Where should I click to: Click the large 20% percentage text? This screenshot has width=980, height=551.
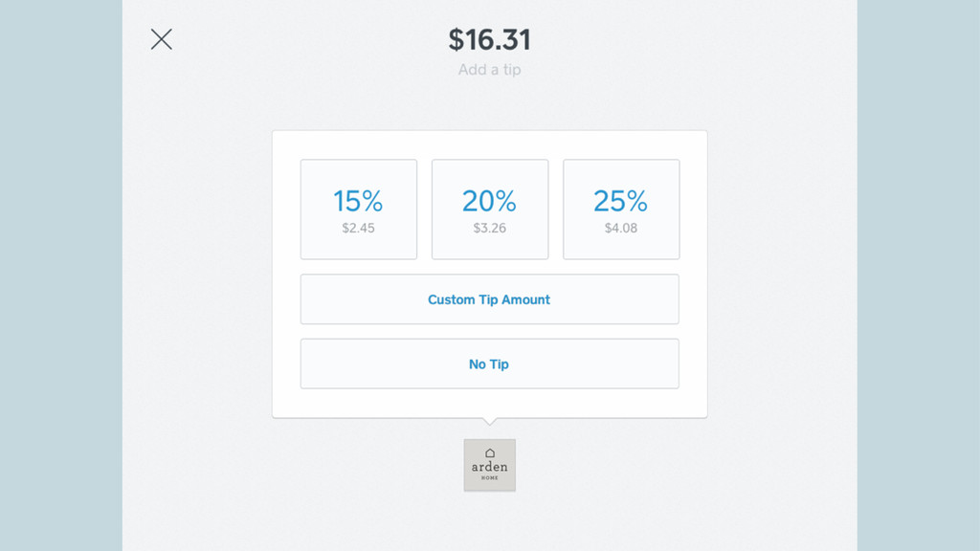click(489, 201)
